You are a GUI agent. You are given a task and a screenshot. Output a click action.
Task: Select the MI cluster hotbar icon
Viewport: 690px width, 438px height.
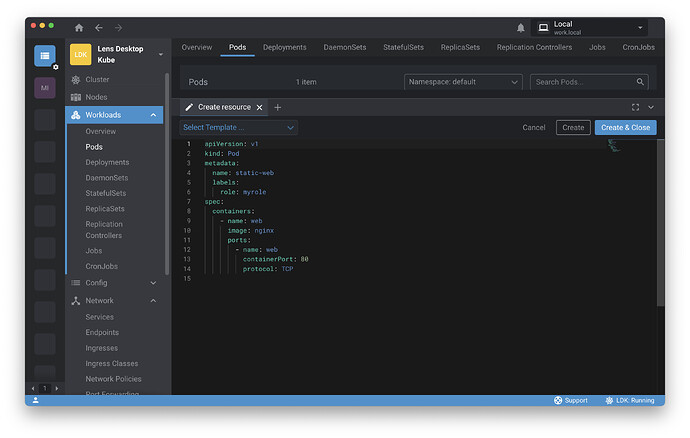(x=45, y=88)
